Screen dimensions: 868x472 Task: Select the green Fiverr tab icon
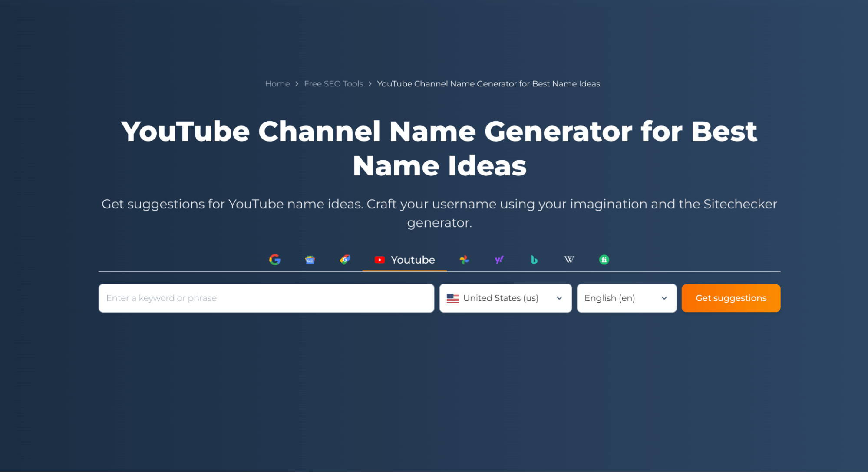coord(604,260)
